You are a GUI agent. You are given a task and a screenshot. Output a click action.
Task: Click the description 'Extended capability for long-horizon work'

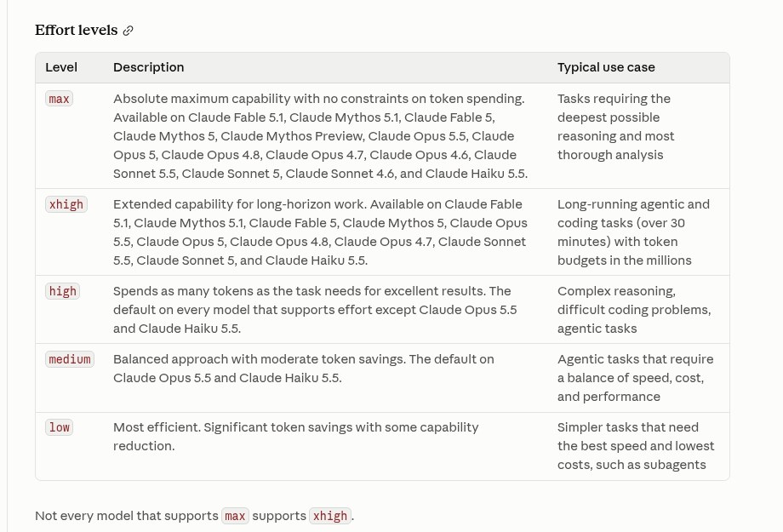tap(320, 232)
